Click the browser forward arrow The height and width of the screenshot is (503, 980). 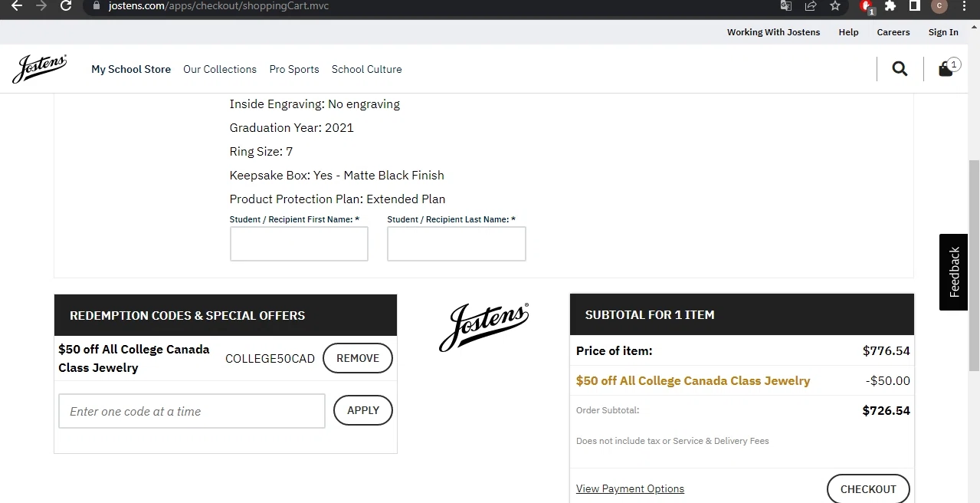[41, 5]
